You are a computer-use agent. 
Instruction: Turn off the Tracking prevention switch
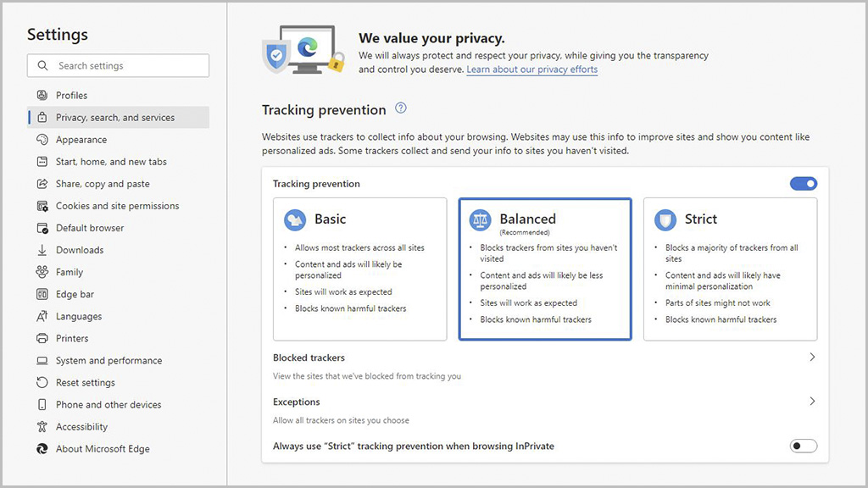[x=803, y=184]
